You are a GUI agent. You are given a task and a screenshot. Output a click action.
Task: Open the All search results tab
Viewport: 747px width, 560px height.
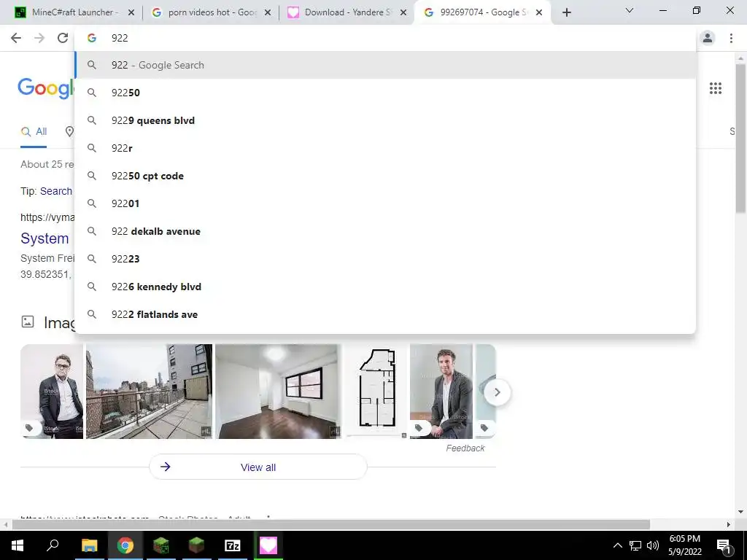[x=34, y=132]
